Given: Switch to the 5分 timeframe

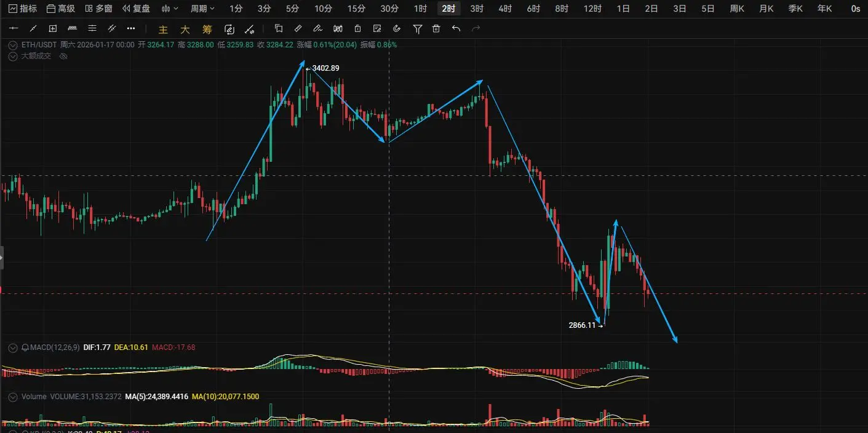Looking at the screenshot, I should coord(293,9).
